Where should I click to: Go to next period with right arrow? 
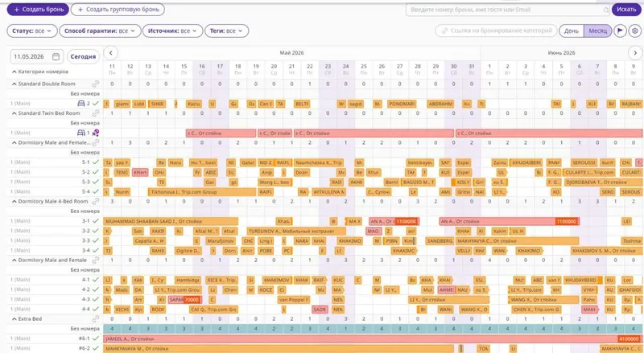point(635,53)
